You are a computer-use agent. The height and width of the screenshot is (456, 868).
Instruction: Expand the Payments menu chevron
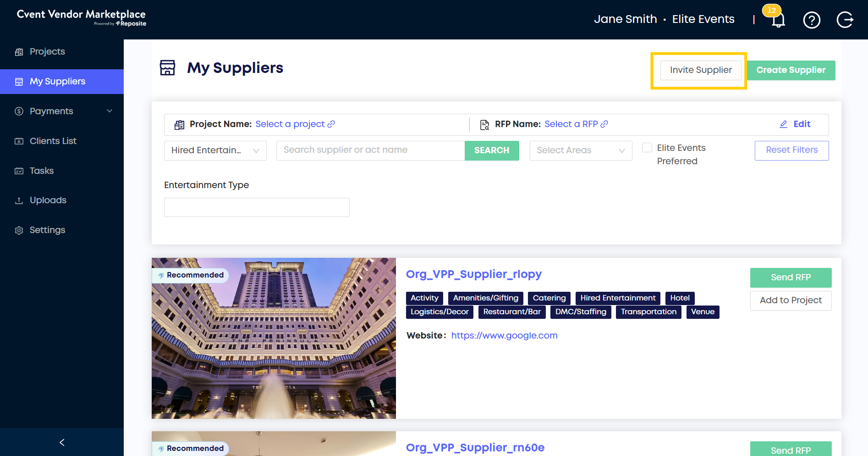pyautogui.click(x=110, y=111)
